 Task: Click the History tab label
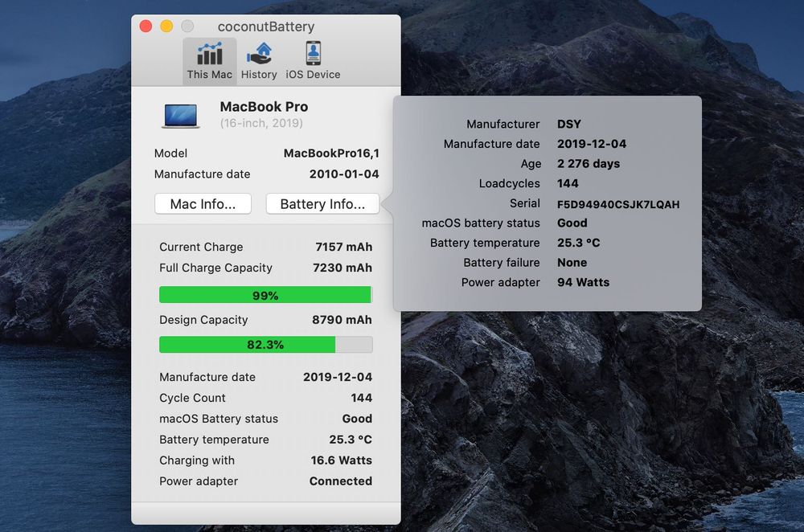[259, 74]
